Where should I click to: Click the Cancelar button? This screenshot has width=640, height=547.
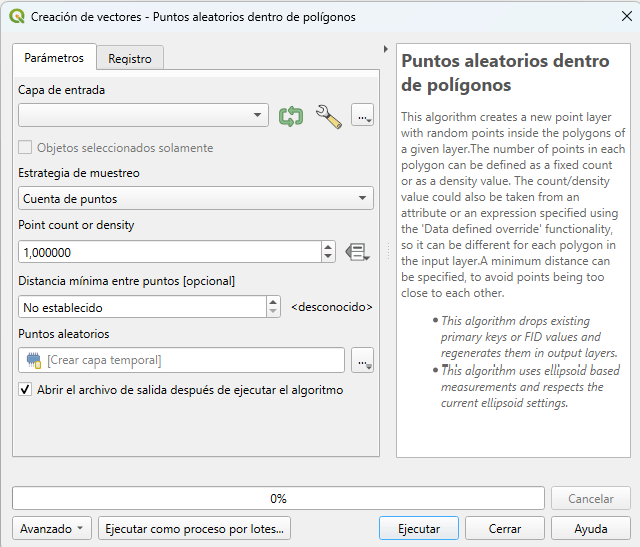[591, 498]
